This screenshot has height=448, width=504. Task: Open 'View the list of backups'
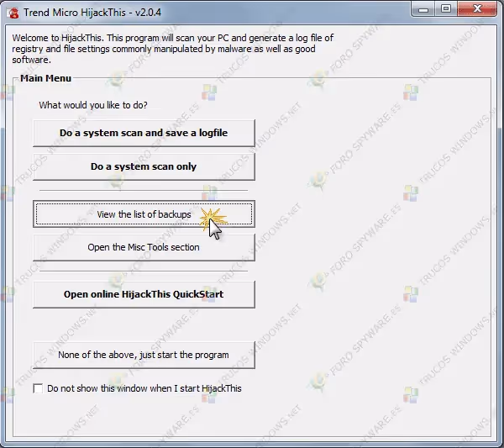point(144,214)
